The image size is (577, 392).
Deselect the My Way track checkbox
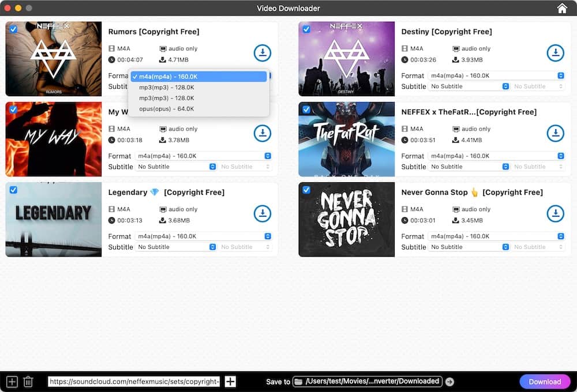[x=13, y=110]
